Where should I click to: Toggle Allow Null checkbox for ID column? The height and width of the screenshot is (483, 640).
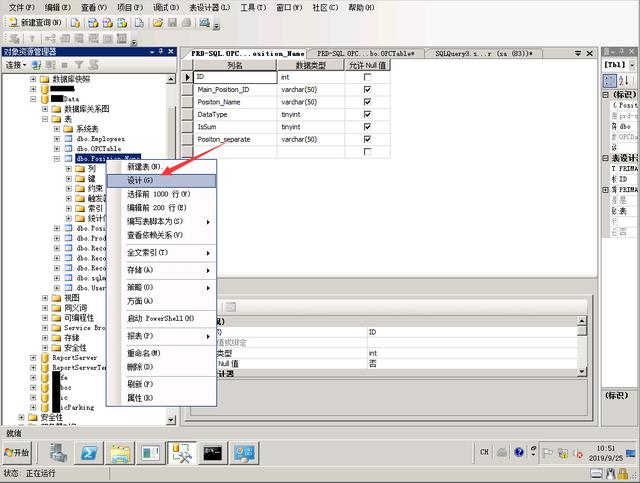pyautogui.click(x=367, y=77)
